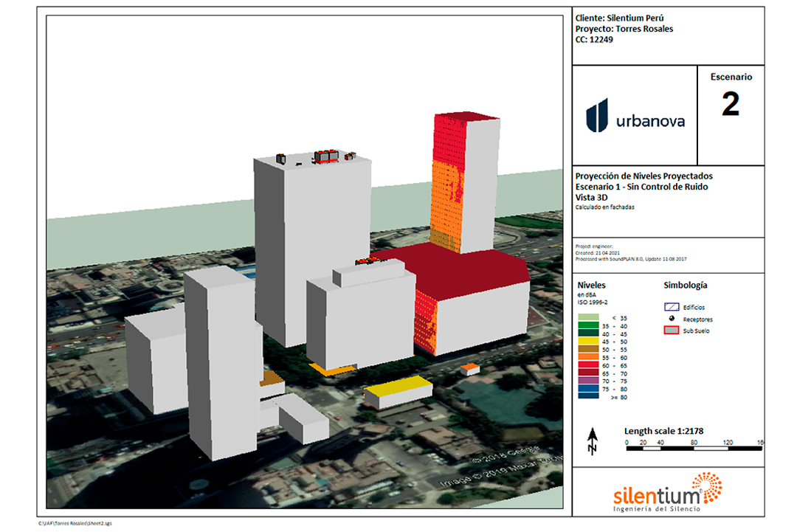Viewport: 797px width, 532px height.
Task: Pick the purple 70-75 dBA swatch
Action: 588,380
